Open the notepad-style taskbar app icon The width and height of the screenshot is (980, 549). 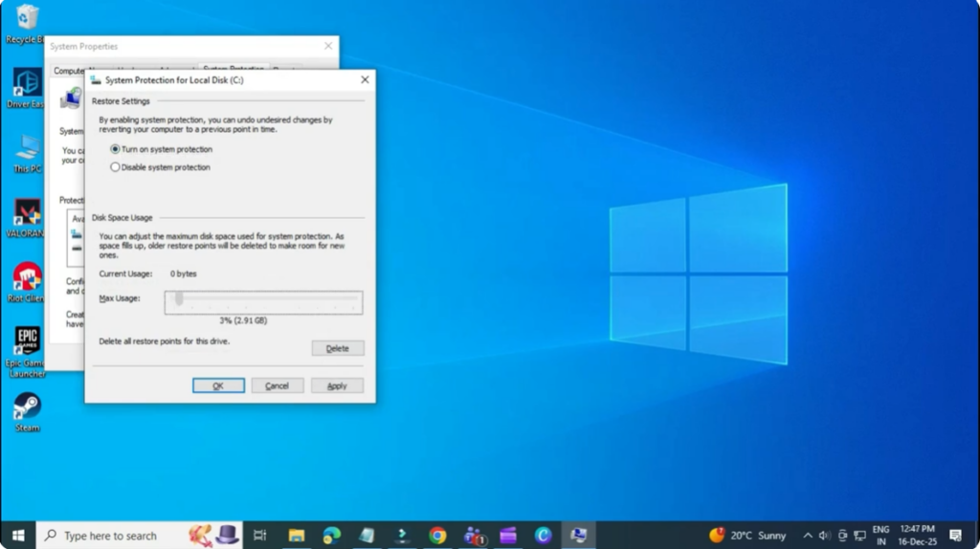click(x=367, y=536)
